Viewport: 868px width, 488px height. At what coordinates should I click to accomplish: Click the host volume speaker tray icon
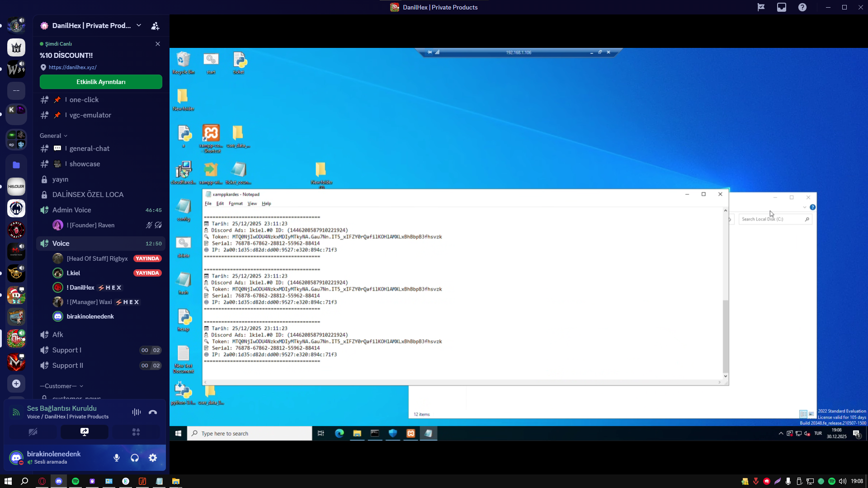point(843,481)
